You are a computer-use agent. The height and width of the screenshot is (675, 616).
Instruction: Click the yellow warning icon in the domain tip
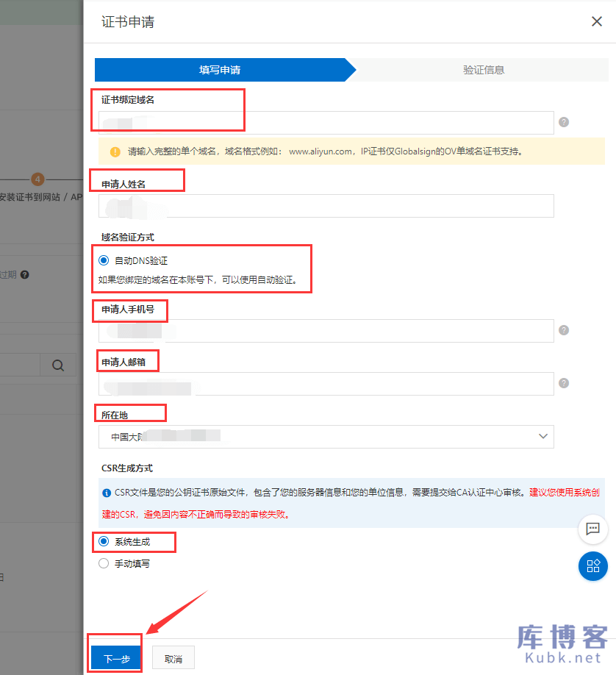coord(115,151)
